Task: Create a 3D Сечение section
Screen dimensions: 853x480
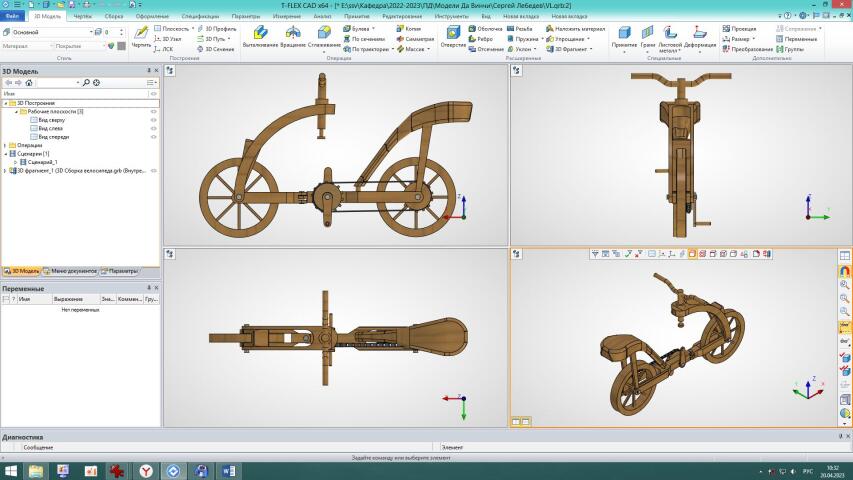Action: [x=215, y=49]
